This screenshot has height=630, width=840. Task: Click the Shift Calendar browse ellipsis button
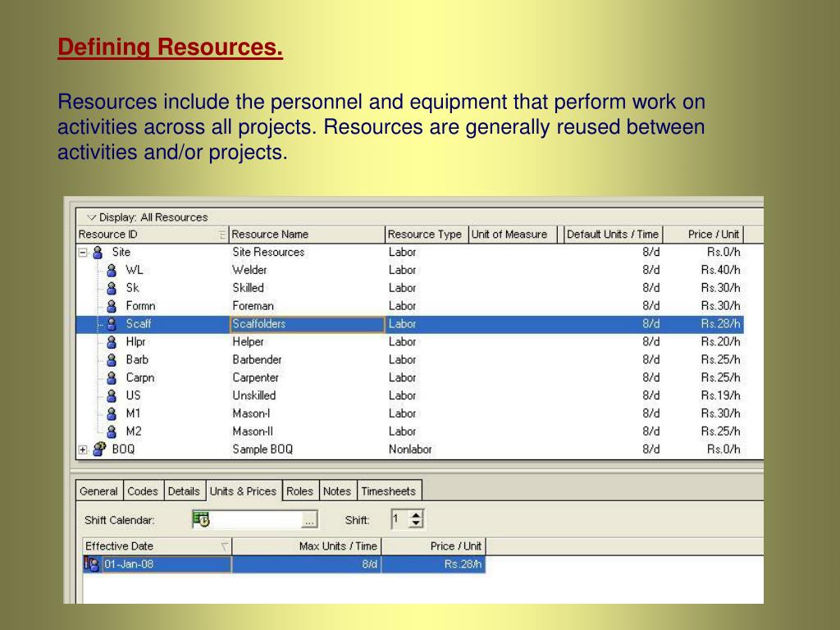click(x=309, y=520)
